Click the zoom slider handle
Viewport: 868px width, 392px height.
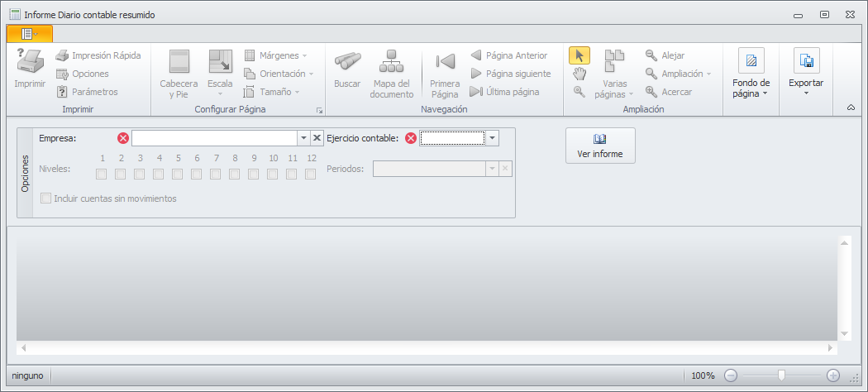point(781,376)
